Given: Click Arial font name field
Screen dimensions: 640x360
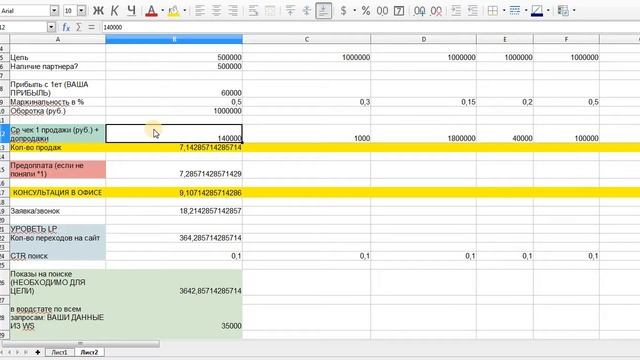Looking at the screenshot, I should (x=24, y=11).
